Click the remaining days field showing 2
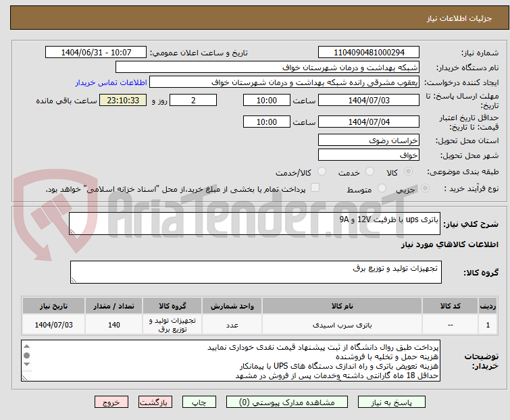The height and width of the screenshot is (420, 510). coord(193,100)
